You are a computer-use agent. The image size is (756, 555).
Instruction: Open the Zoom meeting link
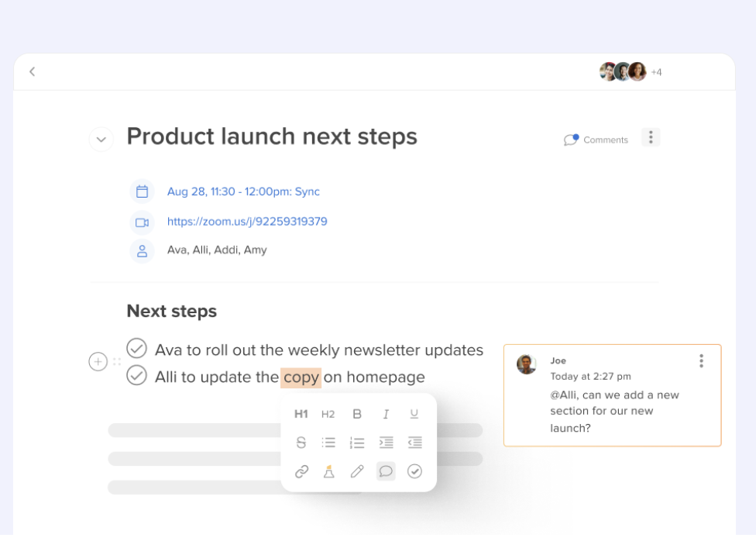pos(247,221)
